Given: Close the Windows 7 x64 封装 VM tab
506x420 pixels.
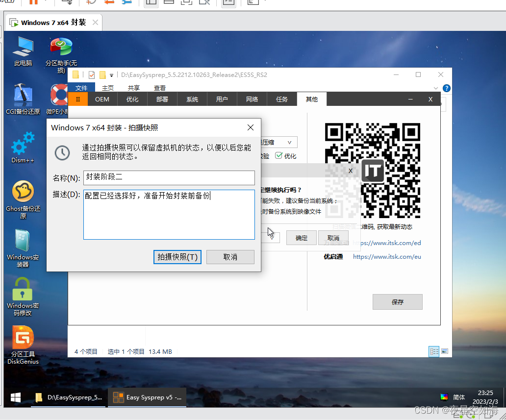Looking at the screenshot, I should pyautogui.click(x=95, y=22).
